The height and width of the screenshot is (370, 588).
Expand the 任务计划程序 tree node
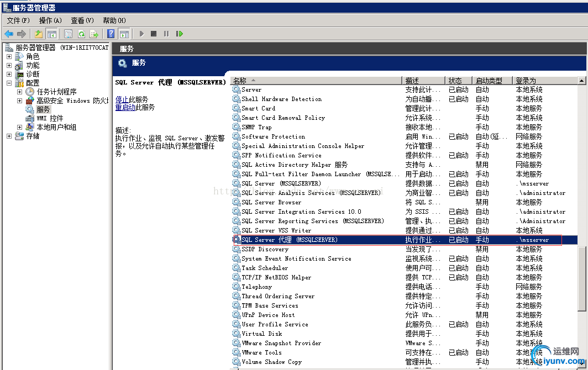[x=19, y=92]
